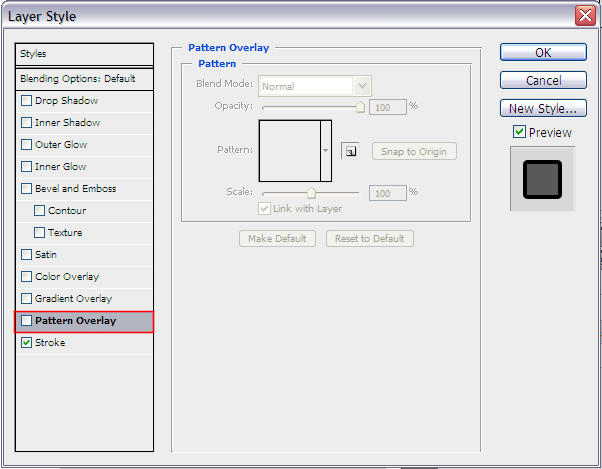Enable the Bevel and Emboss checkbox
Viewport: 602px width, 469px height.
pos(26,188)
